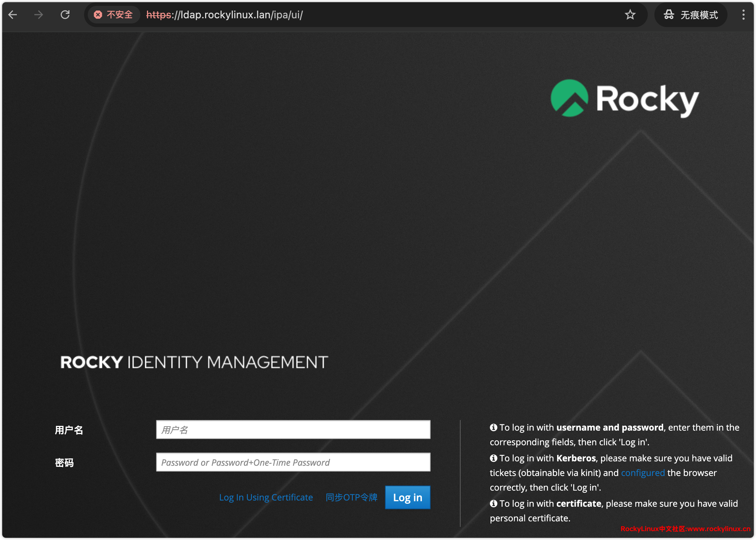Image resolution: width=756 pixels, height=540 pixels.
Task: Click the 密码 field label
Action: tap(64, 463)
